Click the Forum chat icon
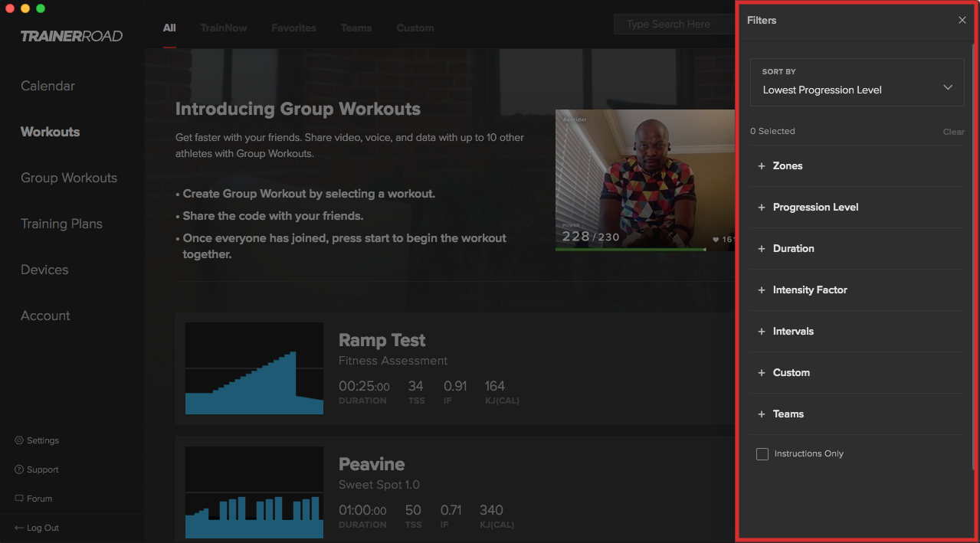Viewport: 980px width, 543px height. coord(19,499)
